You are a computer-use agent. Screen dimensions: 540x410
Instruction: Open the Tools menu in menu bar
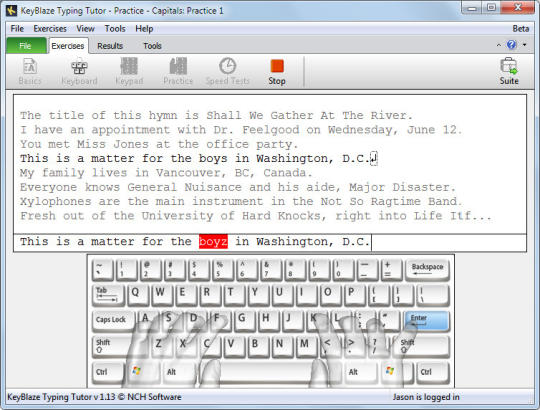click(x=115, y=29)
